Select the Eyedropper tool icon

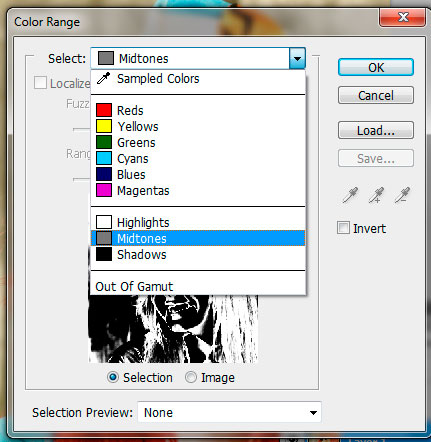tap(350, 195)
